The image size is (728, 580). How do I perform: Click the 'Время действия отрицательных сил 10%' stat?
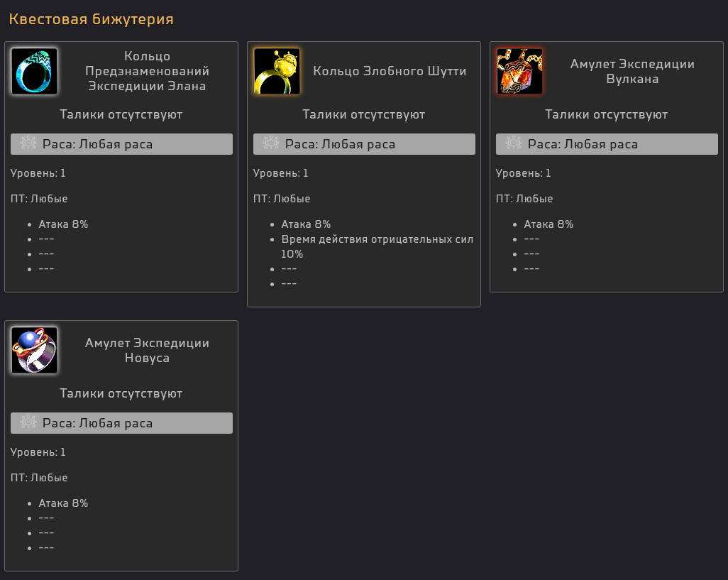[377, 246]
